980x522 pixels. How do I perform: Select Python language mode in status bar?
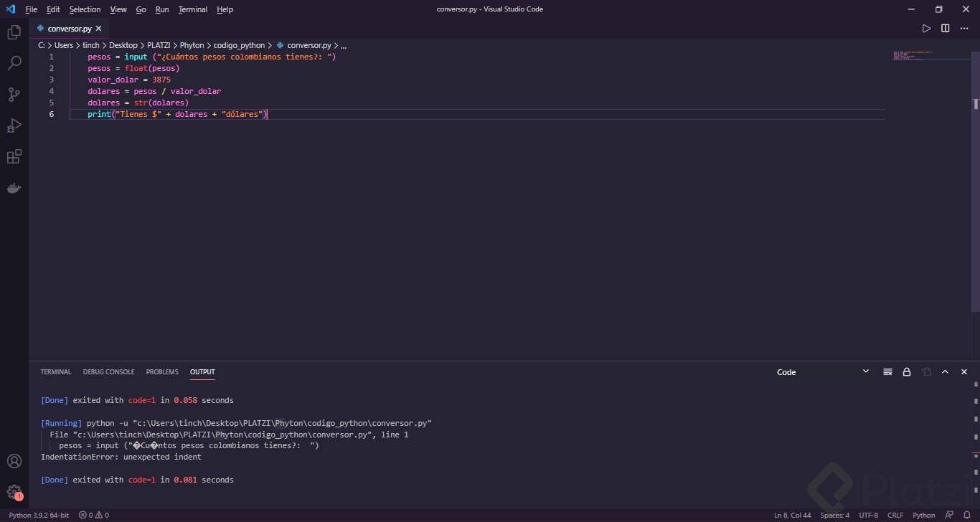(x=923, y=515)
